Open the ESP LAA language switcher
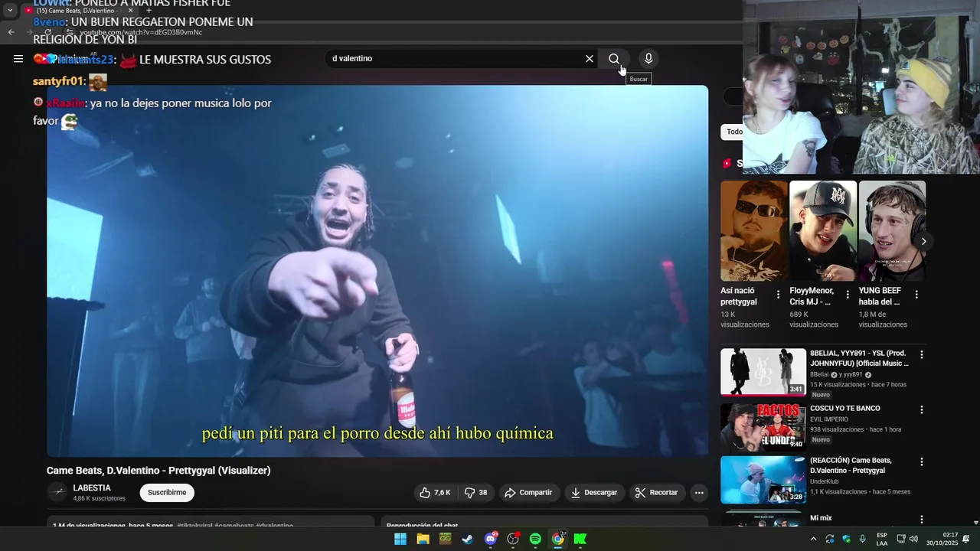The height and width of the screenshot is (551, 980). coord(882,539)
